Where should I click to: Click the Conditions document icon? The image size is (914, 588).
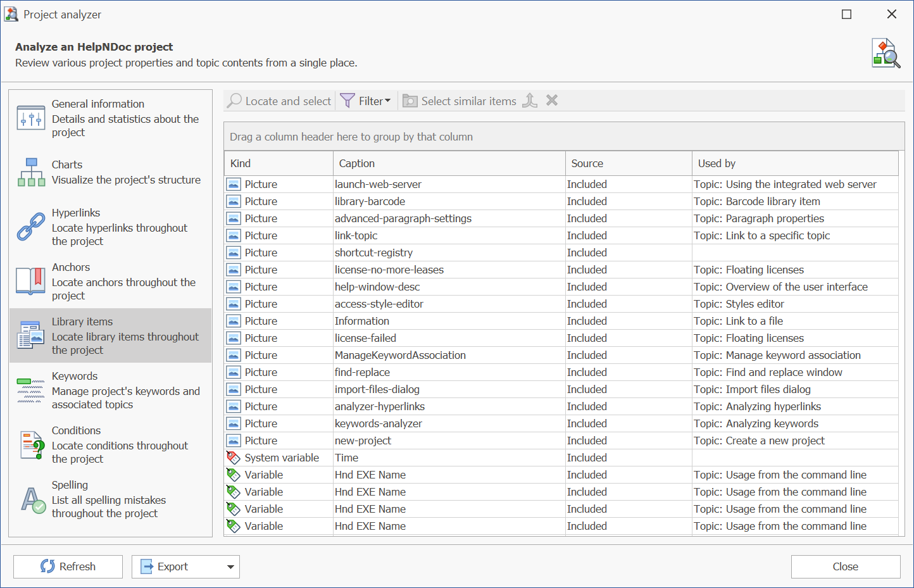point(31,445)
